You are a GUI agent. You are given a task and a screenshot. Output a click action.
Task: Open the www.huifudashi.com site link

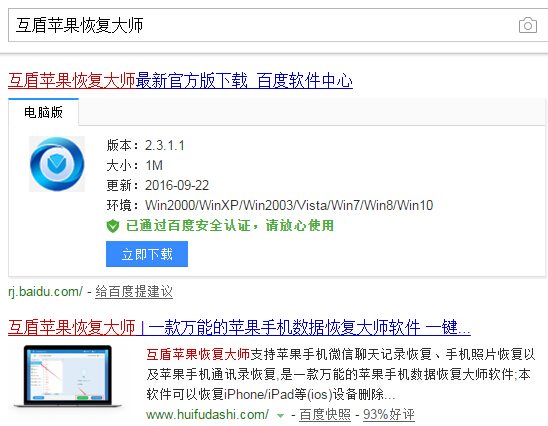coord(208,415)
